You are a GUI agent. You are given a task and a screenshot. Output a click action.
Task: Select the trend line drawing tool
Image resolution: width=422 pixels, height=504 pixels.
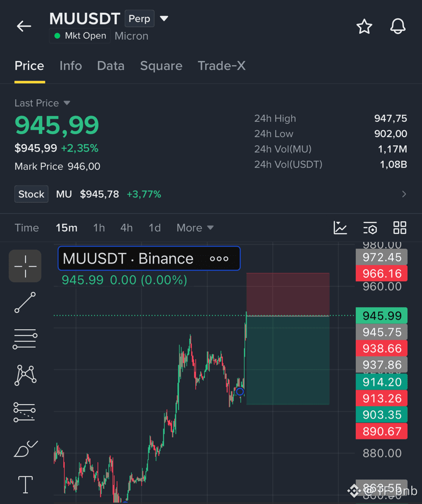(x=25, y=303)
